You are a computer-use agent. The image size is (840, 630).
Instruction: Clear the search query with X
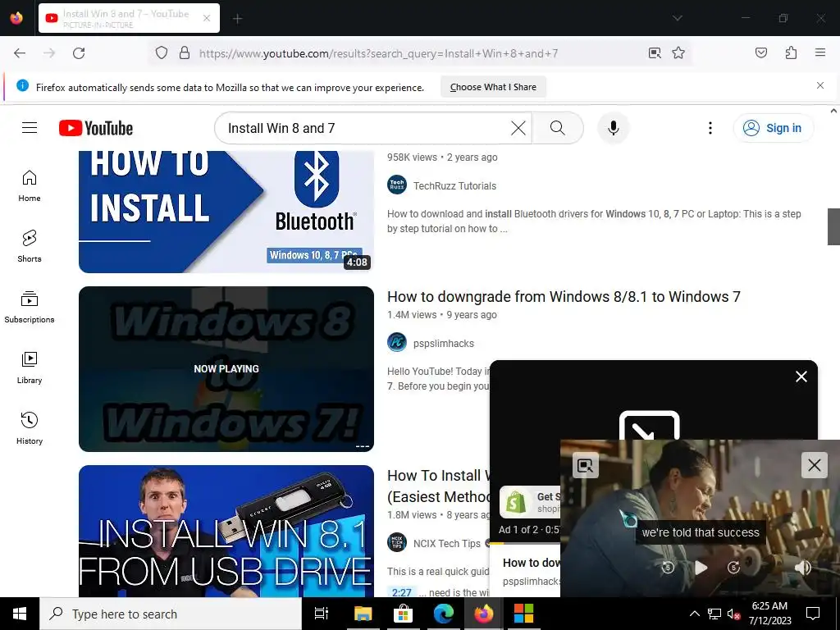pyautogui.click(x=518, y=128)
